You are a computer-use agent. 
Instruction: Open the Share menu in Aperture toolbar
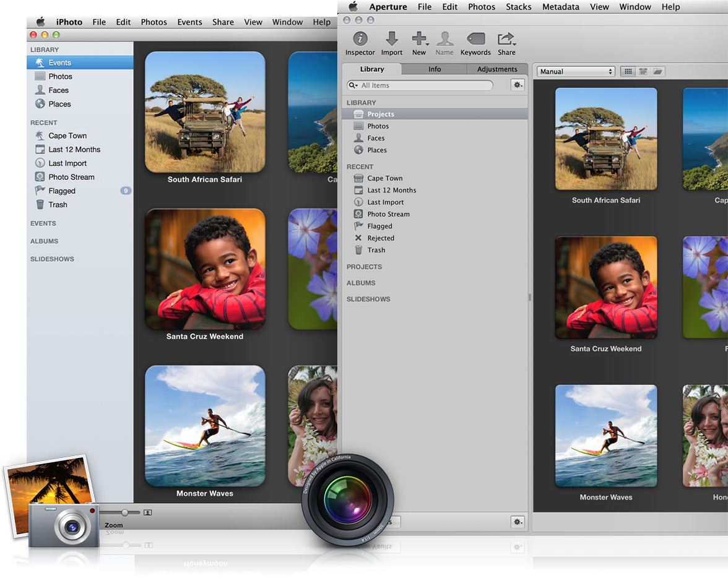(506, 40)
